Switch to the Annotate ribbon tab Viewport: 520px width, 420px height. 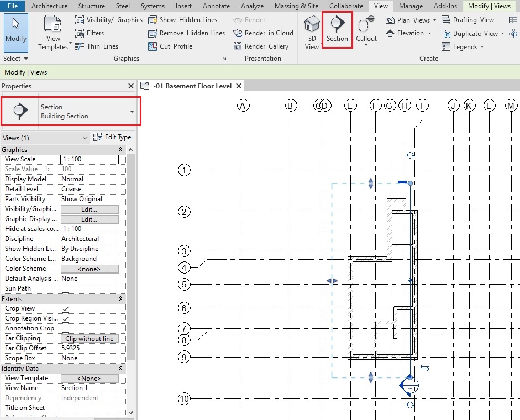point(216,6)
